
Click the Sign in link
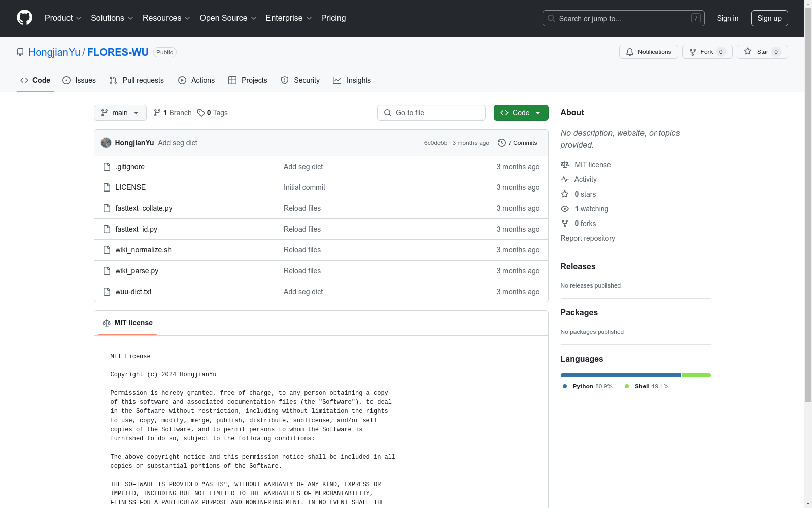coord(728,18)
